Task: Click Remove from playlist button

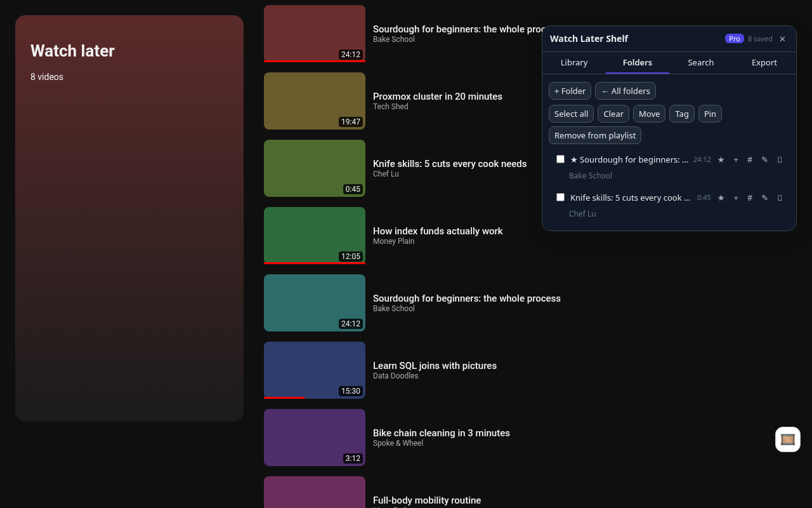Action: (595, 135)
